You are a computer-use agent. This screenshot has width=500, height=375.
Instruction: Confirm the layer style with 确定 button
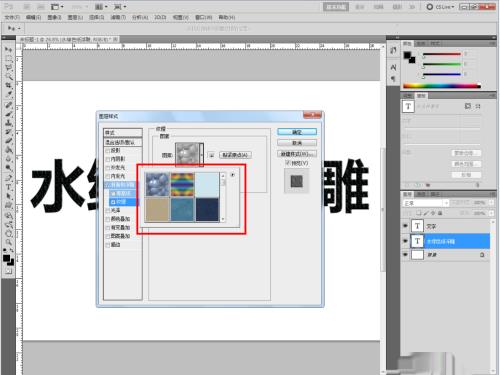[x=297, y=132]
